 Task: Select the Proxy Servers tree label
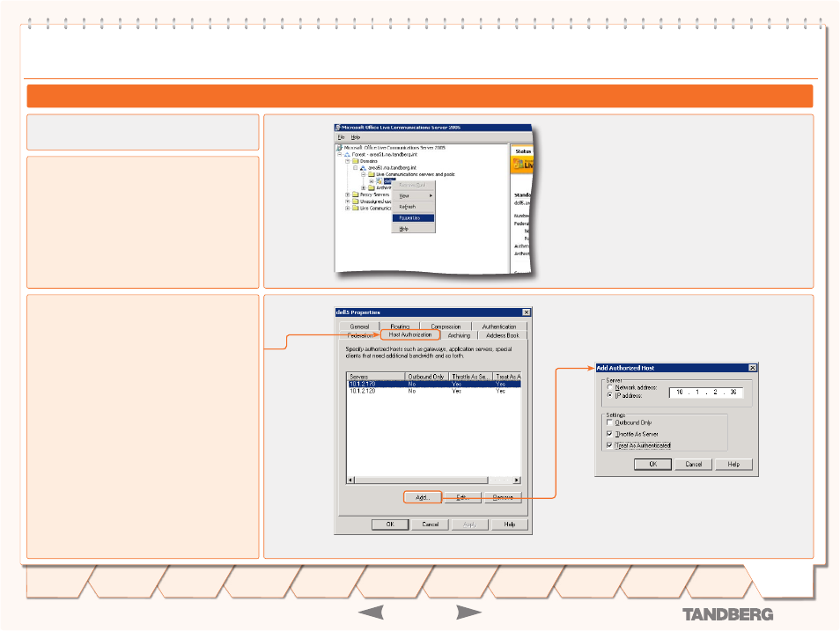pos(374,194)
